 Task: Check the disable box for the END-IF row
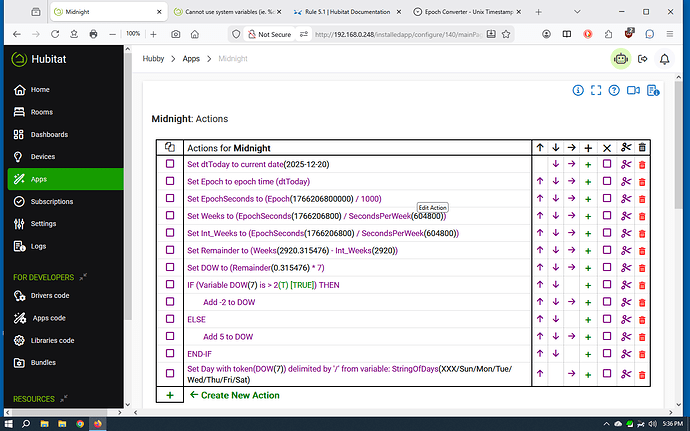pos(606,354)
